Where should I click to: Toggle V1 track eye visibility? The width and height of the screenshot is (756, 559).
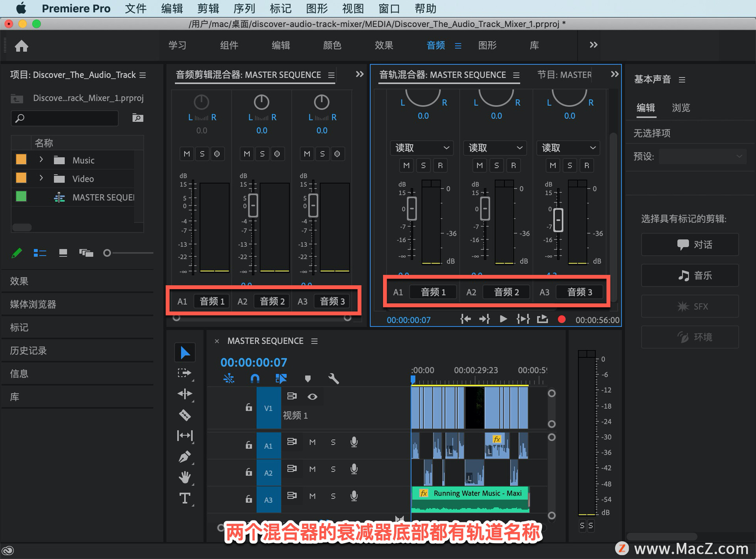(312, 397)
